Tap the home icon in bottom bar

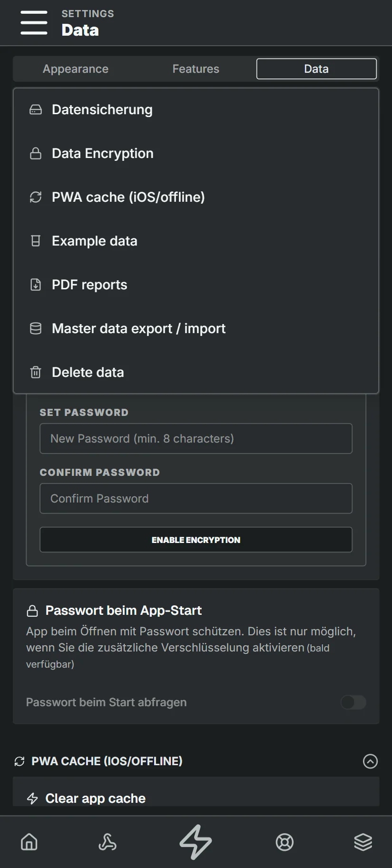[x=29, y=842]
